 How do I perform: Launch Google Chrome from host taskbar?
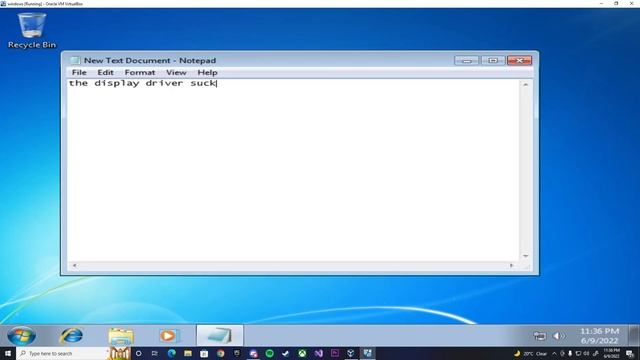(x=220, y=353)
